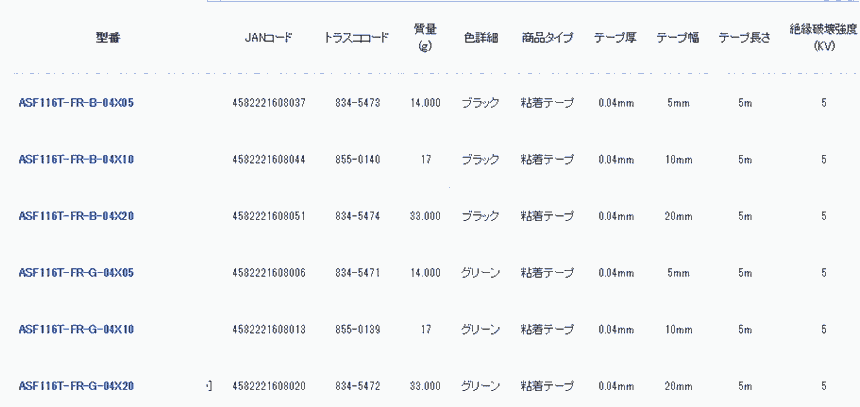This screenshot has width=860, height=407.
Task: Click the ASF116T-FR-B-04X20 model link
Action: (76, 216)
